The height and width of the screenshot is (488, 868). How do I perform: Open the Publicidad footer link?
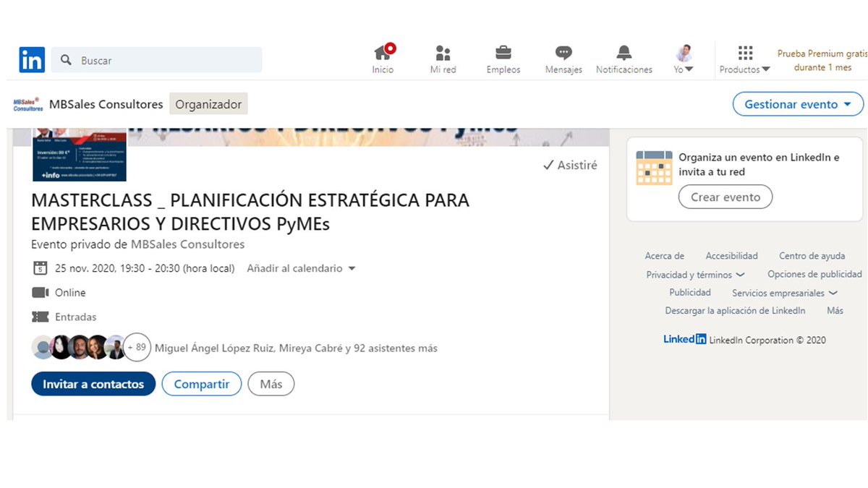pos(690,292)
